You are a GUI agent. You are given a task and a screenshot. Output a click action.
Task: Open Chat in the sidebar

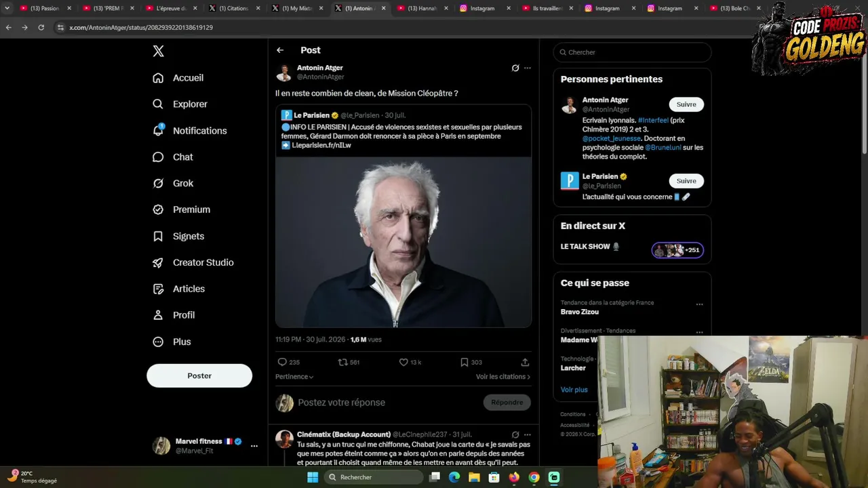(173, 157)
